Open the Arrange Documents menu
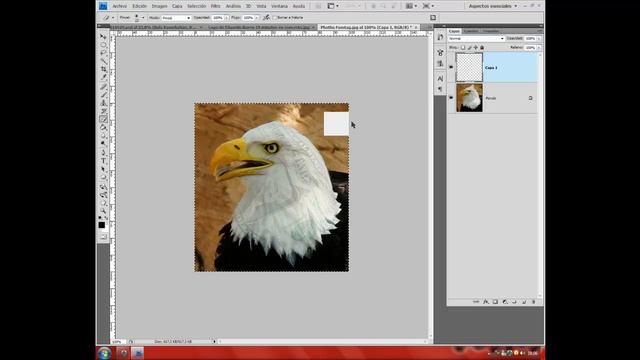Viewport: 640px width, 360px height. (410, 6)
